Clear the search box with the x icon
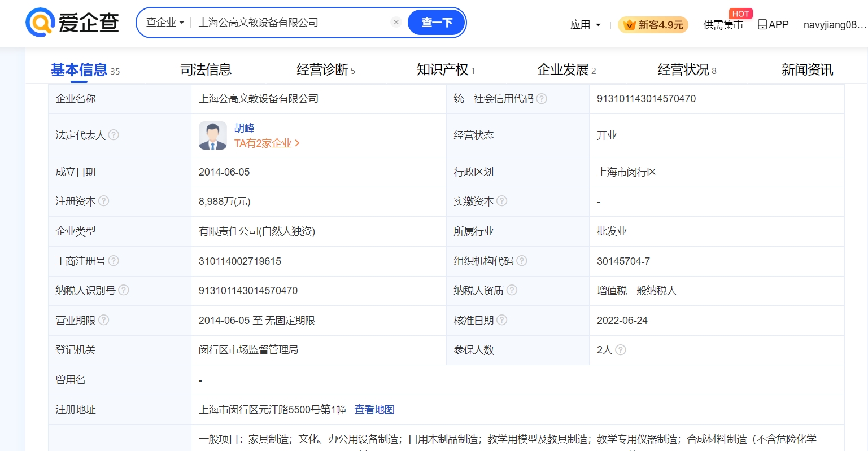The width and height of the screenshot is (868, 451). tap(396, 22)
